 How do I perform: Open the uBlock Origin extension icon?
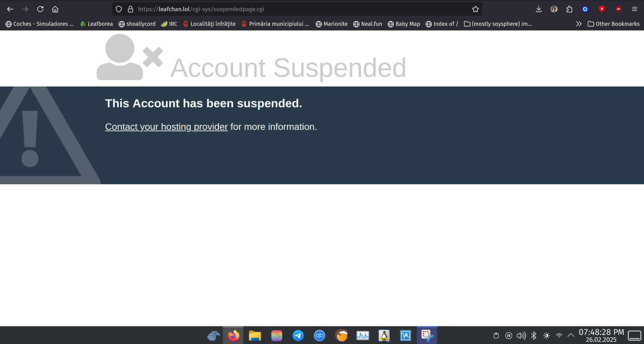click(x=618, y=9)
